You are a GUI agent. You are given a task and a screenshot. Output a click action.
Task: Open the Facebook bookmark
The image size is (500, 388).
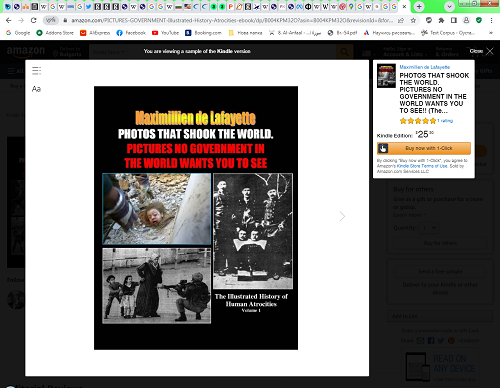click(x=131, y=33)
